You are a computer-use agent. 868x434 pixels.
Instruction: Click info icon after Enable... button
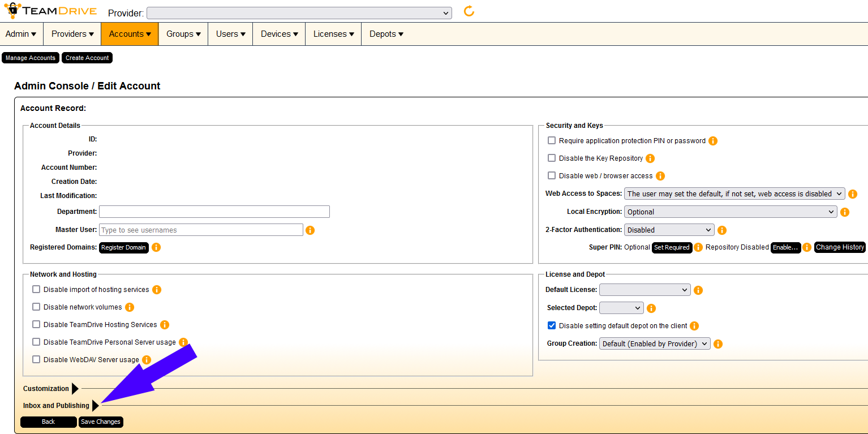807,247
